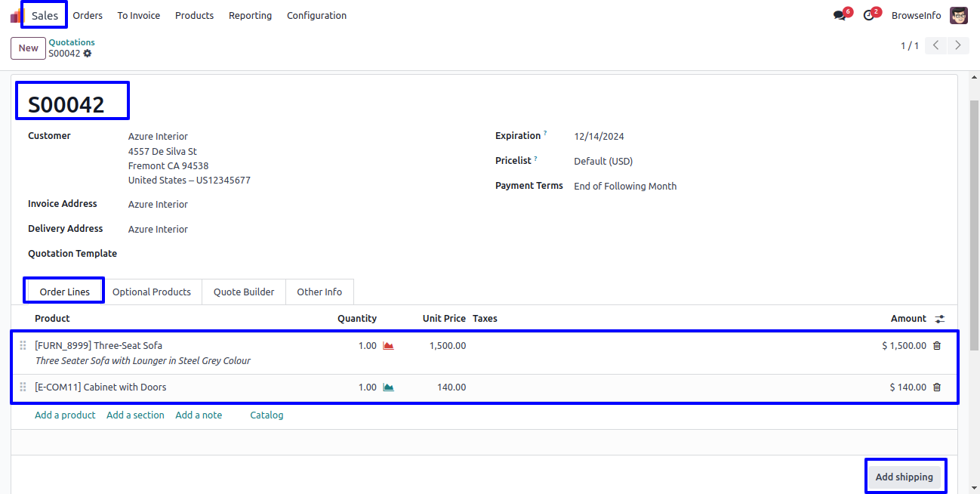Image resolution: width=980 pixels, height=494 pixels.
Task: Open forecast chart for Three-Seat Sofa
Action: (388, 346)
